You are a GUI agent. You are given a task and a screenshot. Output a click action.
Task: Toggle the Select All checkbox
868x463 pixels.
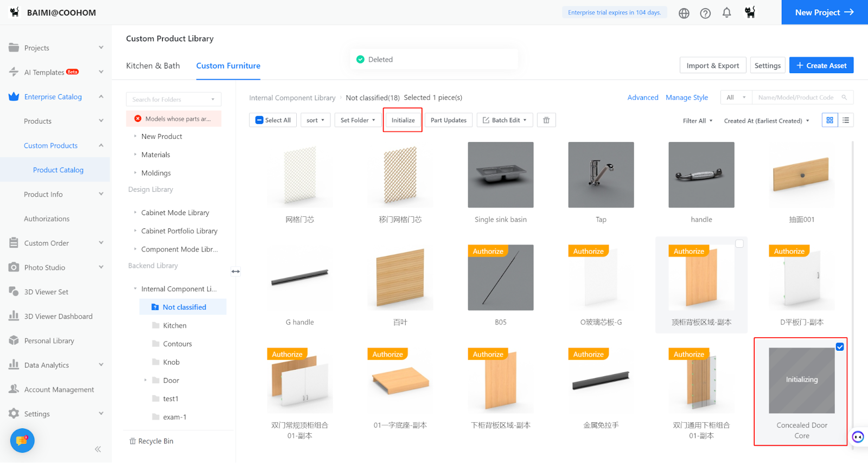coord(260,120)
